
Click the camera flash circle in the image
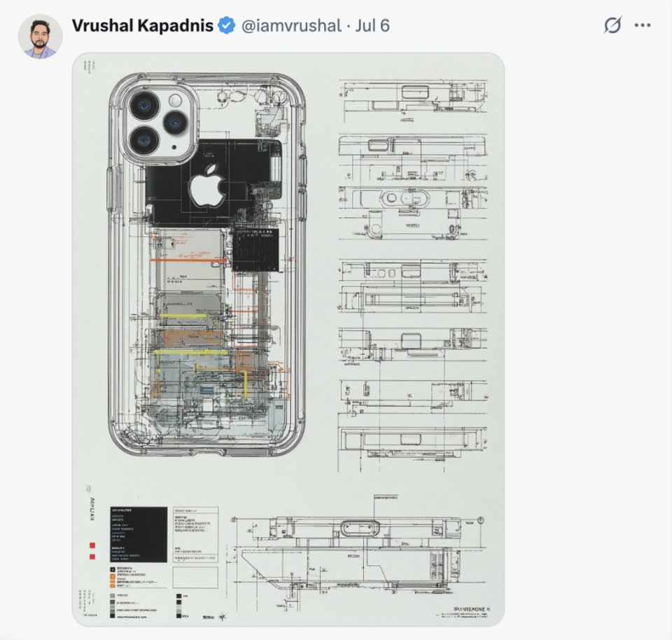point(175,101)
